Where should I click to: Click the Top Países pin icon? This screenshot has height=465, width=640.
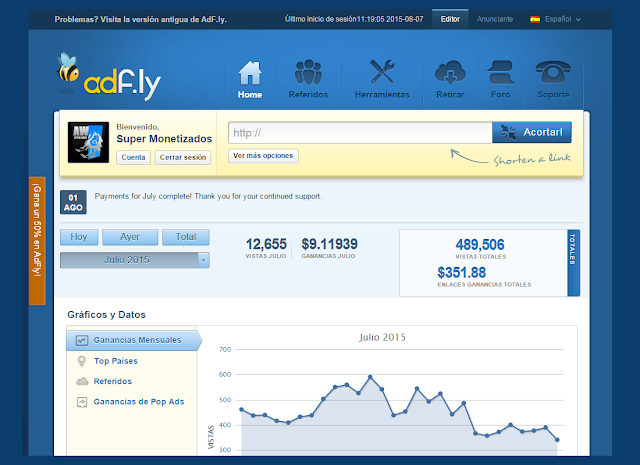tap(82, 361)
